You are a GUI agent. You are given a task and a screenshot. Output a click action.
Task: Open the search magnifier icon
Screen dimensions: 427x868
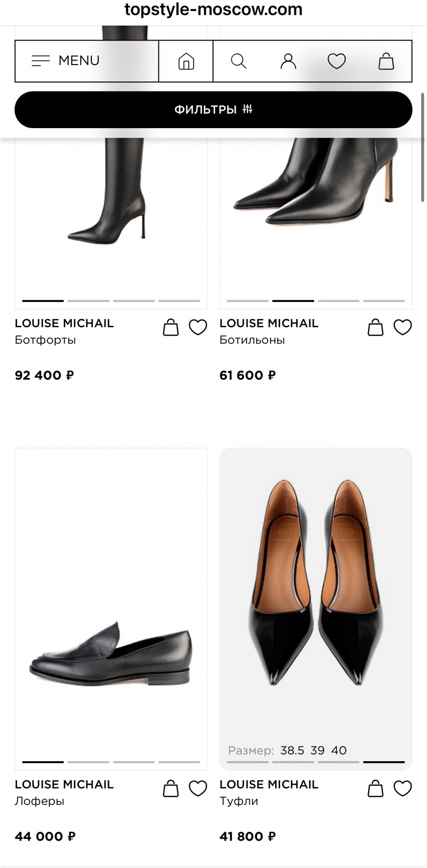coord(239,61)
